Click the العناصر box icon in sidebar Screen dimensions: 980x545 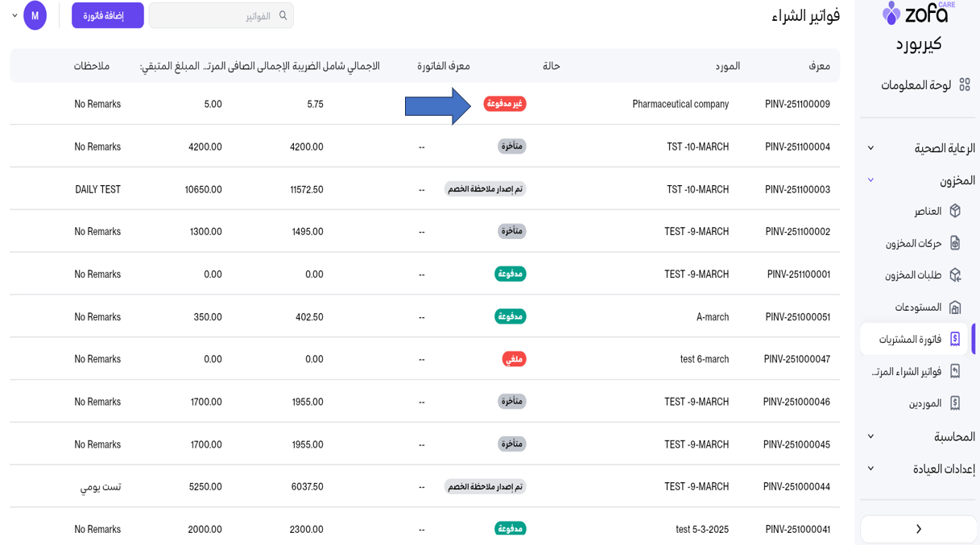click(955, 211)
